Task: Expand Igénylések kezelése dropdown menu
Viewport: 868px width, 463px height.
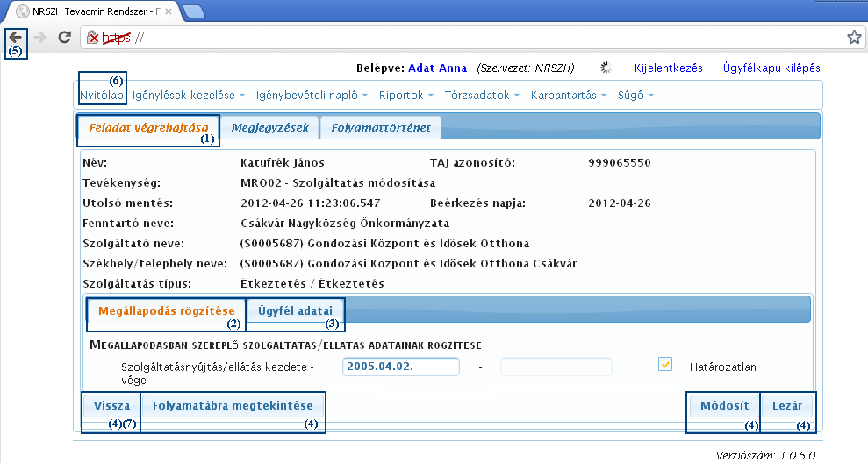Action: [188, 96]
